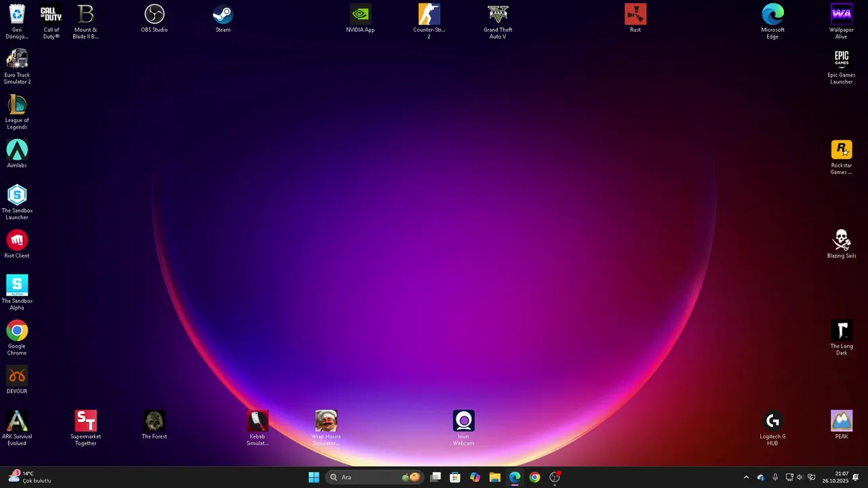
Task: Click the microphone tray icon
Action: (x=775, y=477)
